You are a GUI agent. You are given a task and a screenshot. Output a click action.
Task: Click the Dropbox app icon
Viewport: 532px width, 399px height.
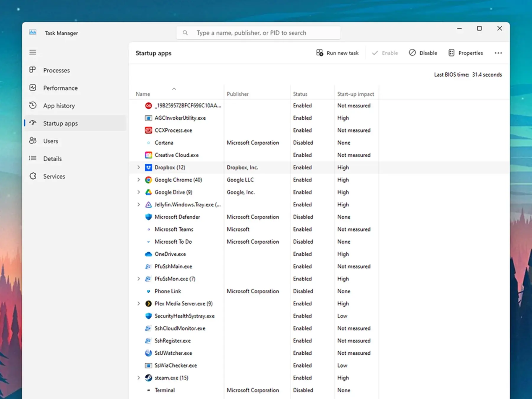148,168
